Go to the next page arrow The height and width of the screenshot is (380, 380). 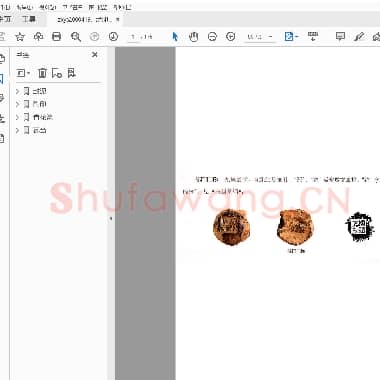tap(113, 36)
